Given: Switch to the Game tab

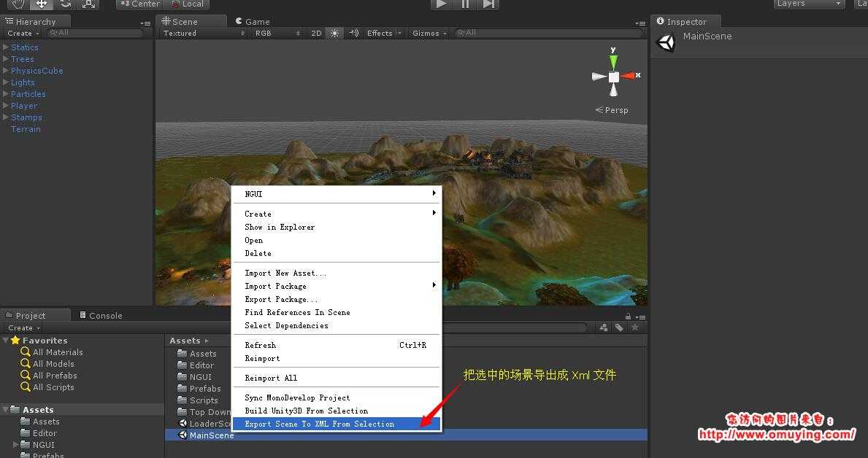Looking at the screenshot, I should pos(253,22).
